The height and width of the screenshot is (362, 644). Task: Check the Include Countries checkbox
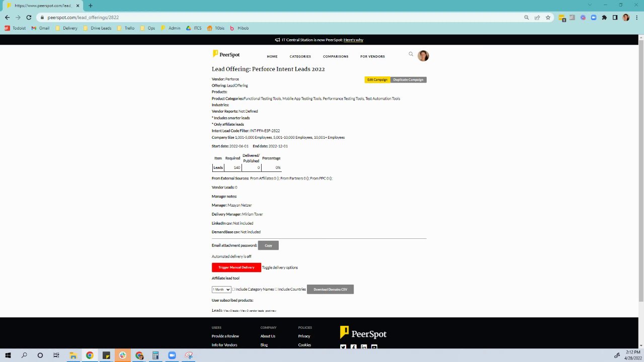pyautogui.click(x=276, y=289)
